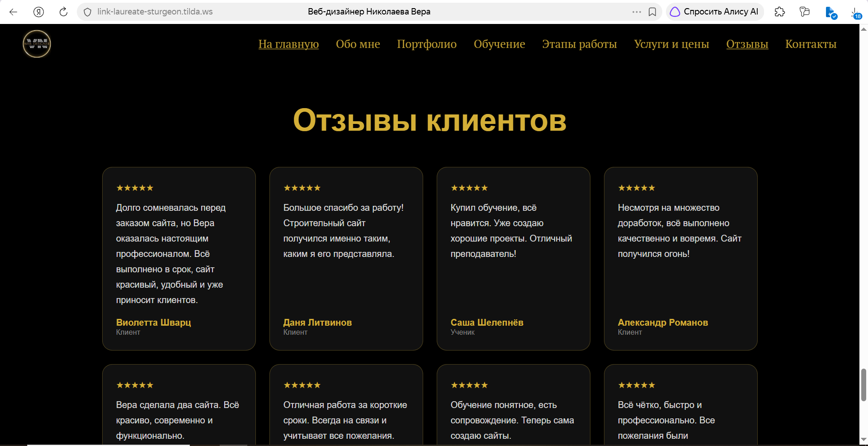Screen dimensions: 868x446
Task: Click the name Даня Литвинов
Action: (x=317, y=323)
